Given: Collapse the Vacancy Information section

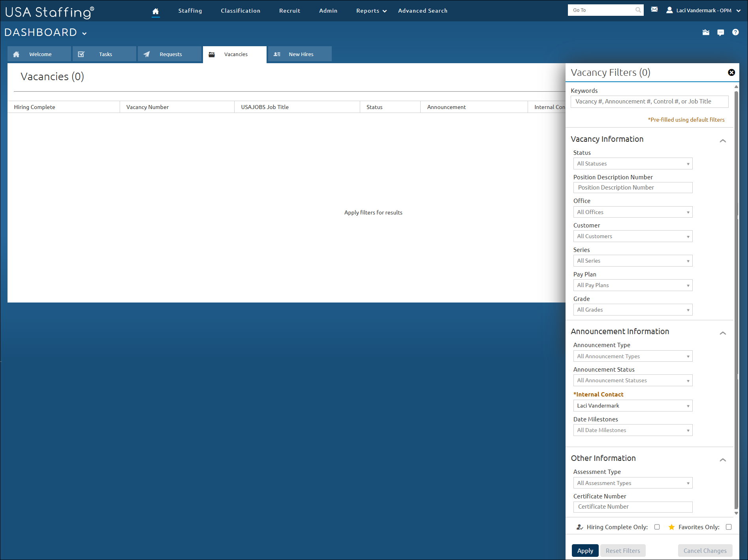Looking at the screenshot, I should [723, 141].
